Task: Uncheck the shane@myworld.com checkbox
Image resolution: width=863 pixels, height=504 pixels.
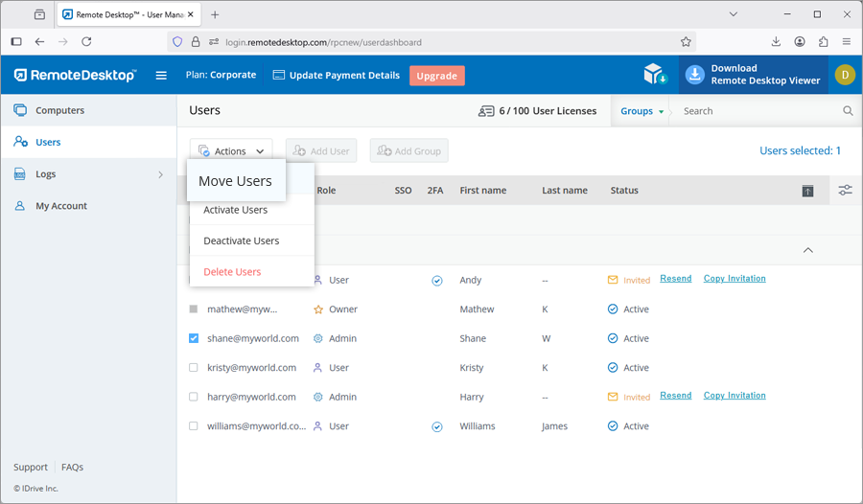Action: (x=194, y=338)
